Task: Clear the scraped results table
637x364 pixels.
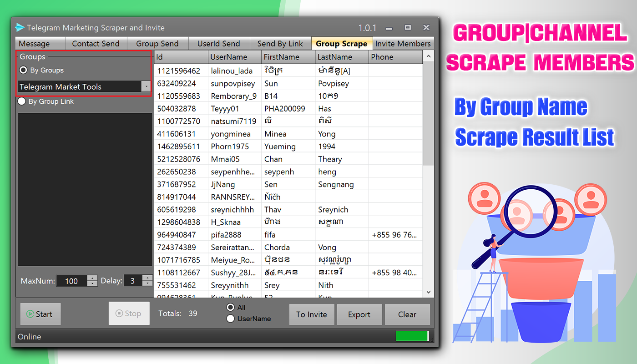Action: coord(407,314)
